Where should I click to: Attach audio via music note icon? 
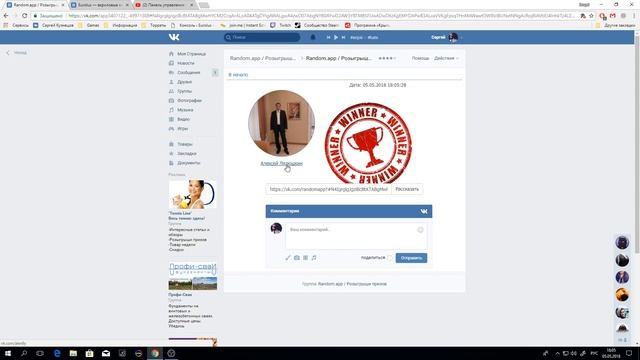click(x=314, y=258)
